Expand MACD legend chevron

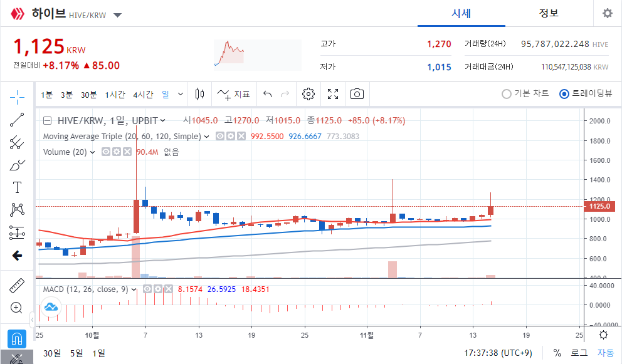(x=134, y=289)
